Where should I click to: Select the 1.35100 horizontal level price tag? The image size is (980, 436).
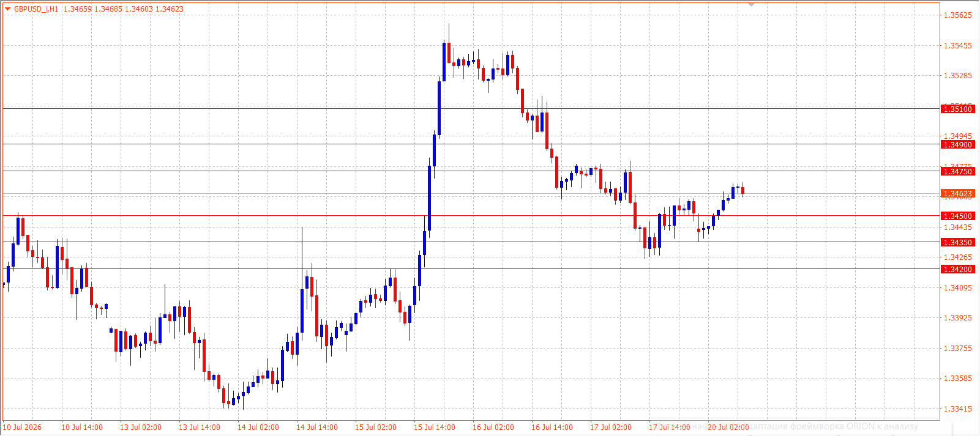pos(957,109)
